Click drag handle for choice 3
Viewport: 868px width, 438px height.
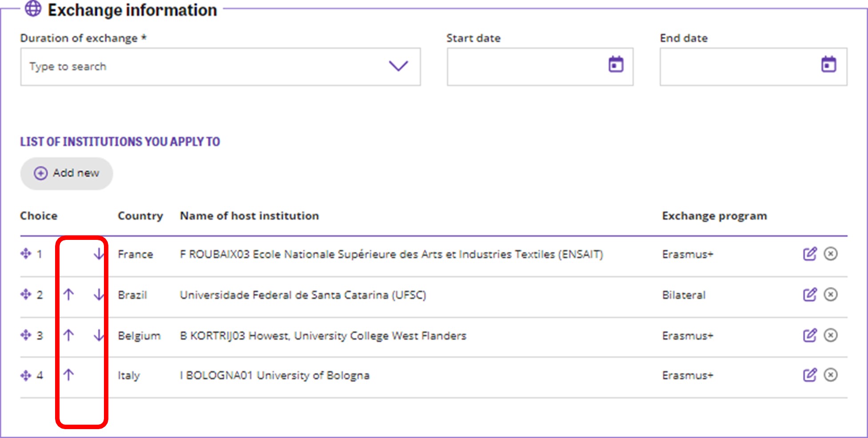tap(26, 335)
